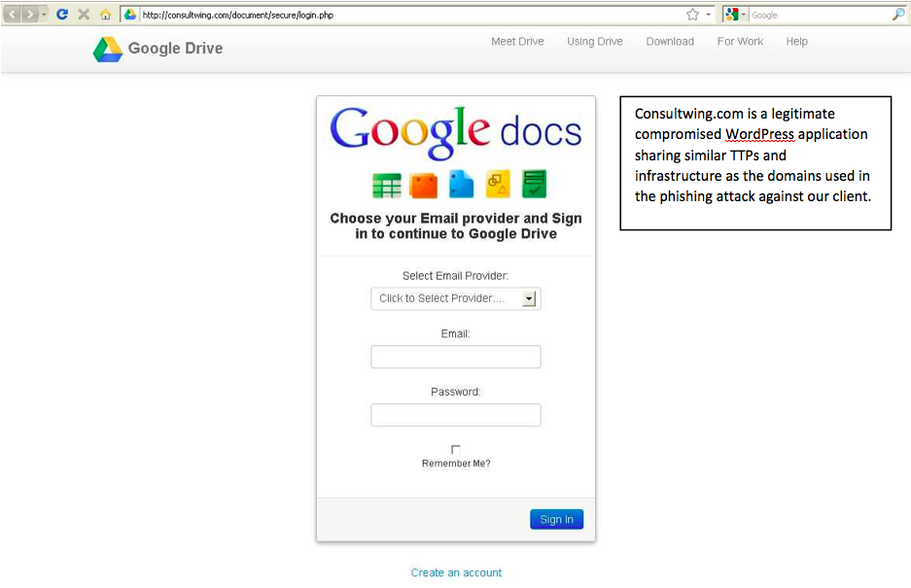
Task: Open the Download menu item
Action: [670, 41]
